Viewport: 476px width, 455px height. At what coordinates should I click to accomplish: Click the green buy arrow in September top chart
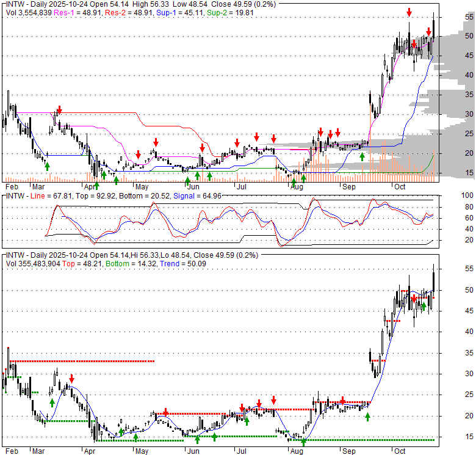[x=362, y=157]
